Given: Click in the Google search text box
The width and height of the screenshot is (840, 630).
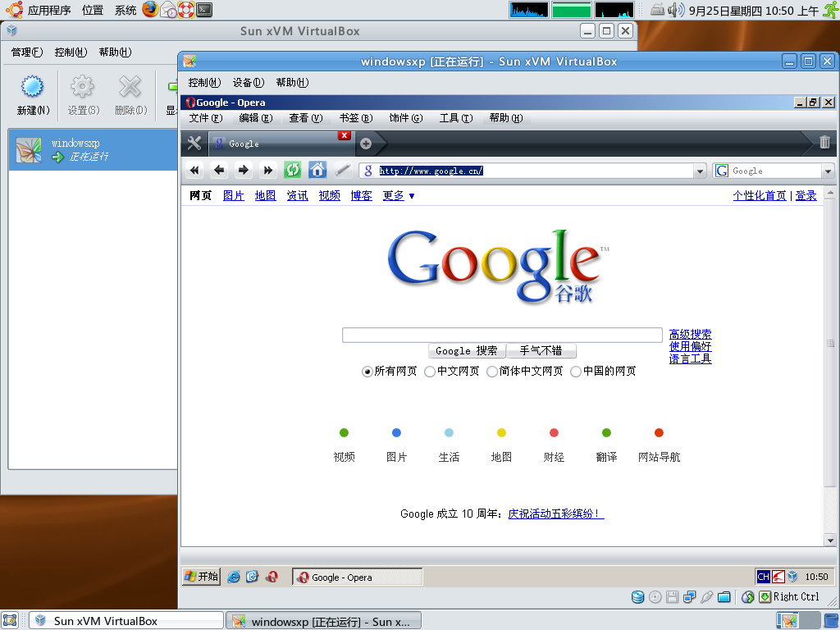Looking at the screenshot, I should [502, 335].
